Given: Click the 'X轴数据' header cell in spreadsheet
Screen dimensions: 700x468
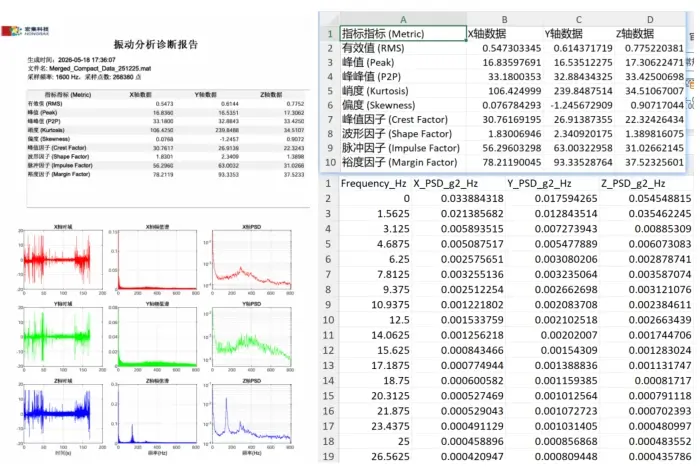Looking at the screenshot, I should pyautogui.click(x=504, y=33).
